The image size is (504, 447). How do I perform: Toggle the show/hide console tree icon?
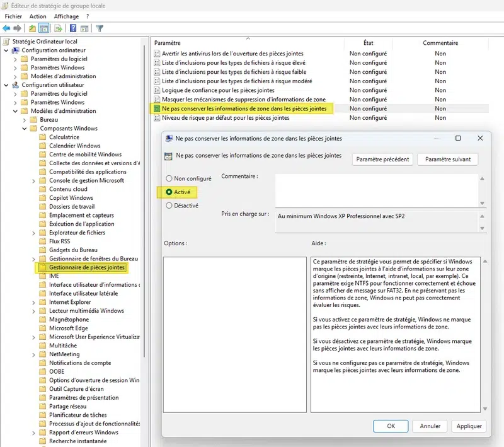click(44, 28)
